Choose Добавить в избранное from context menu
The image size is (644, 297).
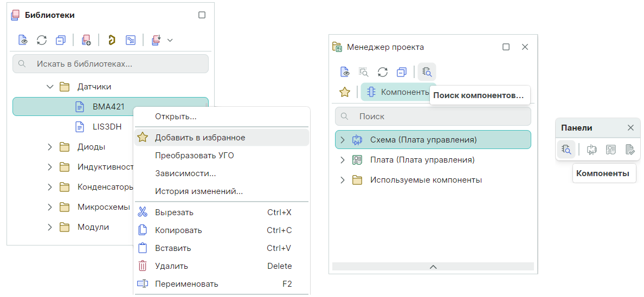[x=199, y=138]
